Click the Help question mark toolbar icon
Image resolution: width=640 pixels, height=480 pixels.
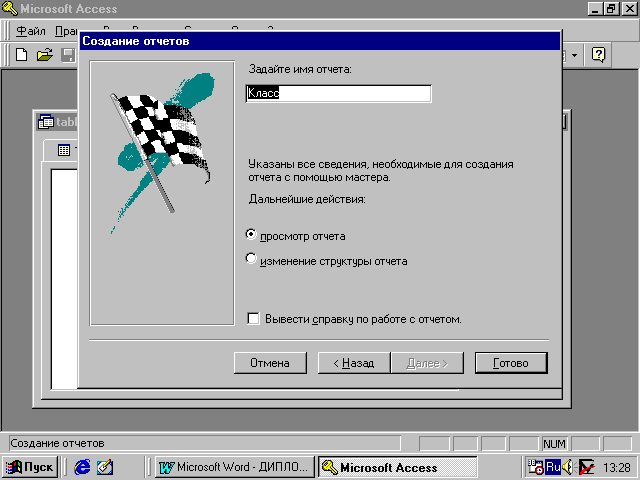(598, 54)
